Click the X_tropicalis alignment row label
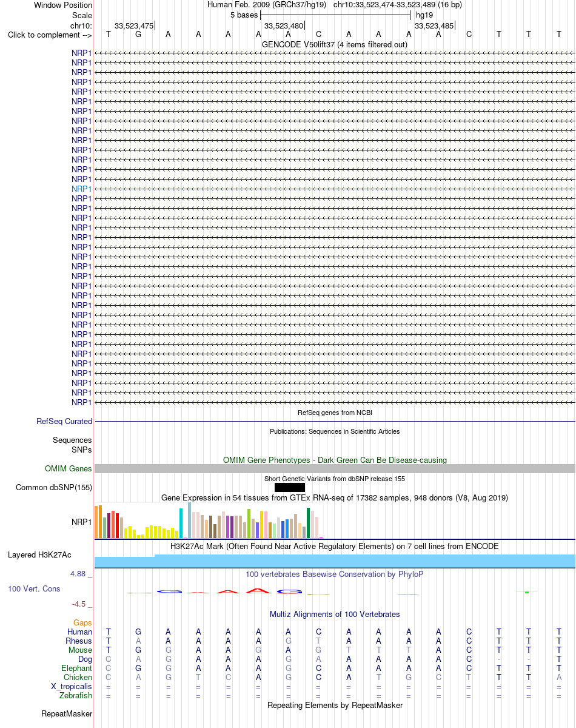 tap(72, 686)
